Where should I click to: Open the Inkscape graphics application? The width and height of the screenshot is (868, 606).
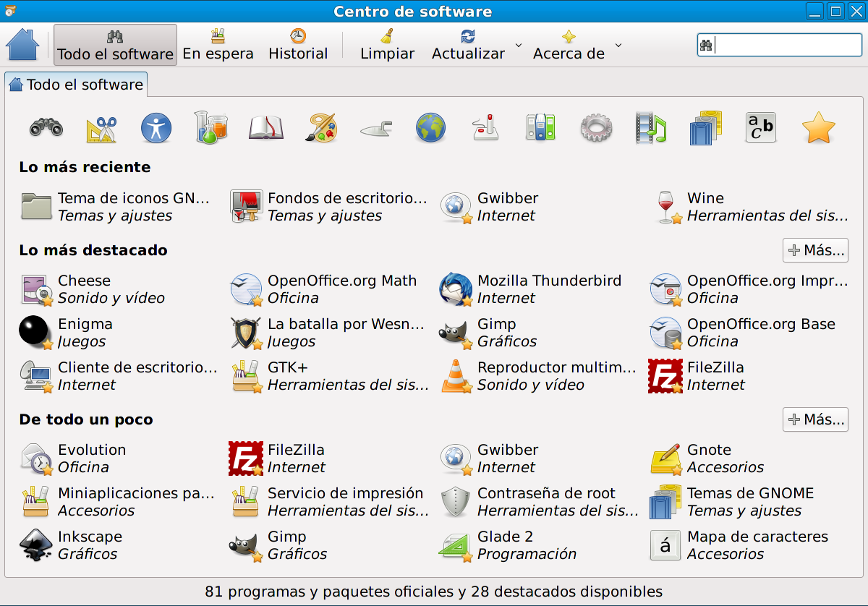click(x=71, y=545)
